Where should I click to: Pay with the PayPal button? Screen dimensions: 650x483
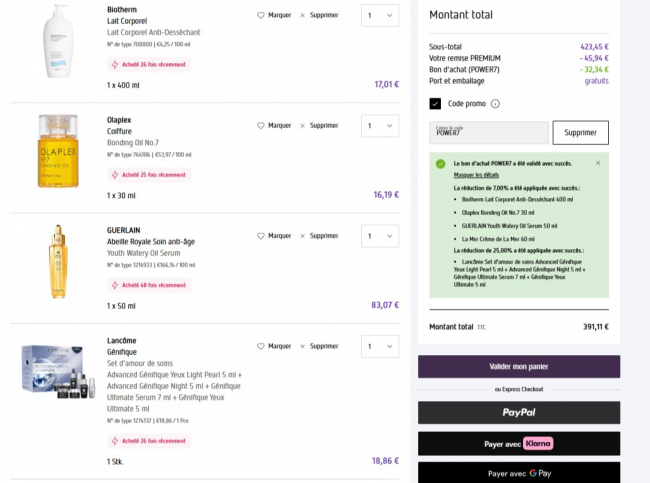(x=518, y=412)
